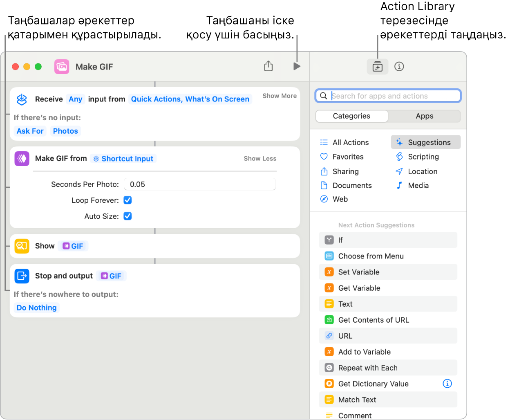Click the Choose from Menu icon
The image size is (510, 420).
(329, 256)
